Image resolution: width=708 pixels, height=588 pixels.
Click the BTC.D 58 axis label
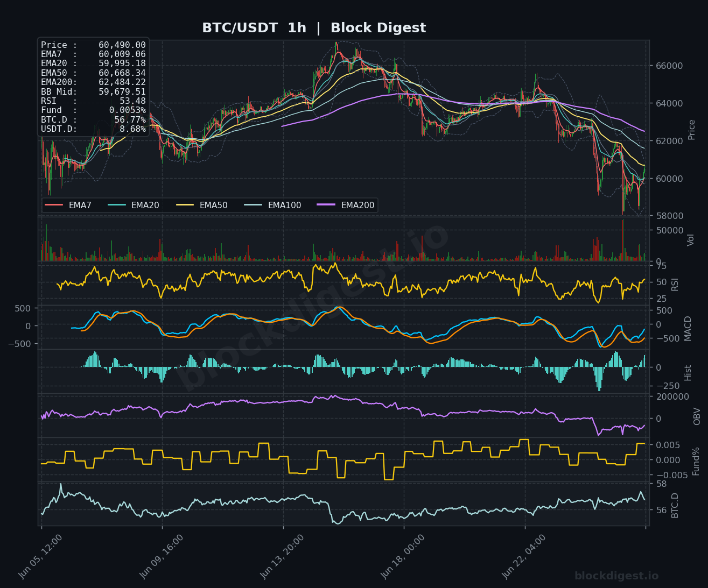click(x=661, y=484)
